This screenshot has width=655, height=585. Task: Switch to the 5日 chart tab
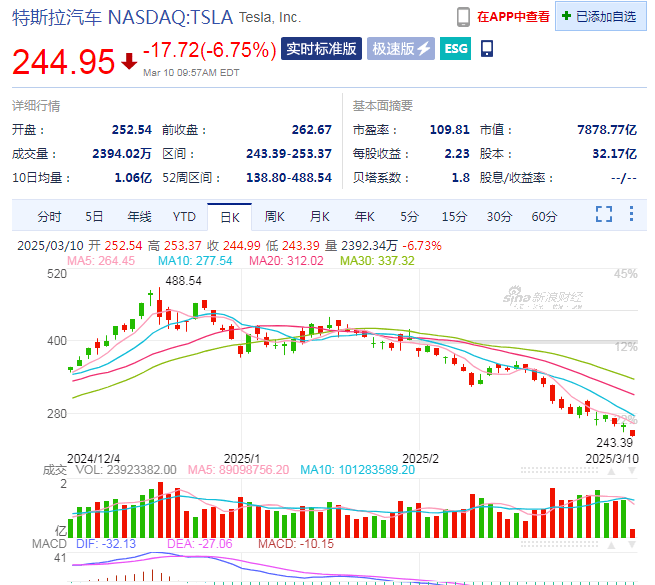[94, 216]
